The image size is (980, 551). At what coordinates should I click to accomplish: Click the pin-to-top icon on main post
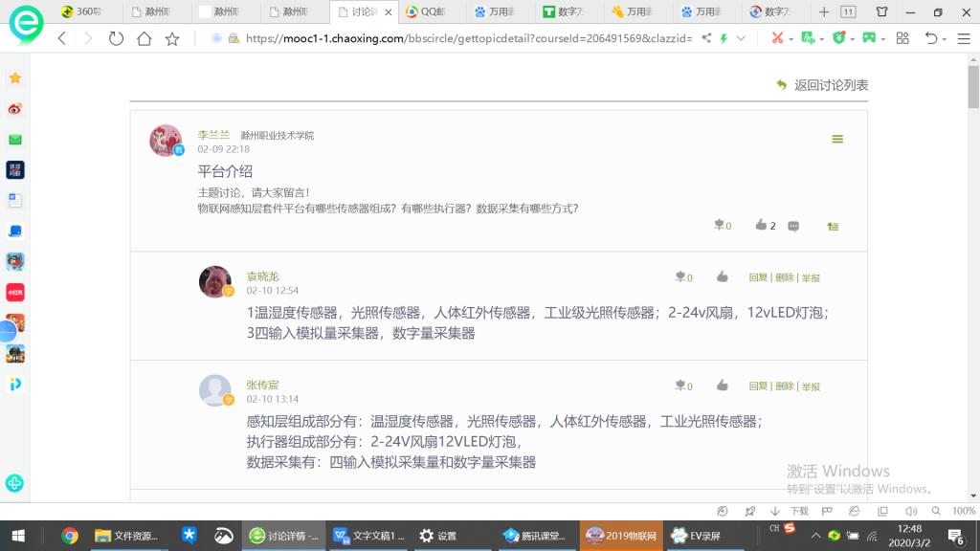[x=833, y=227]
